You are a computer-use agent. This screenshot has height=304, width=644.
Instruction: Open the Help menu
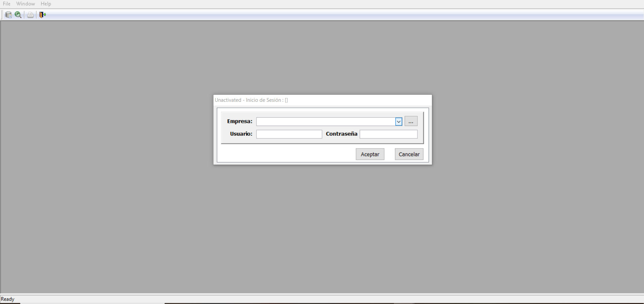(x=46, y=4)
